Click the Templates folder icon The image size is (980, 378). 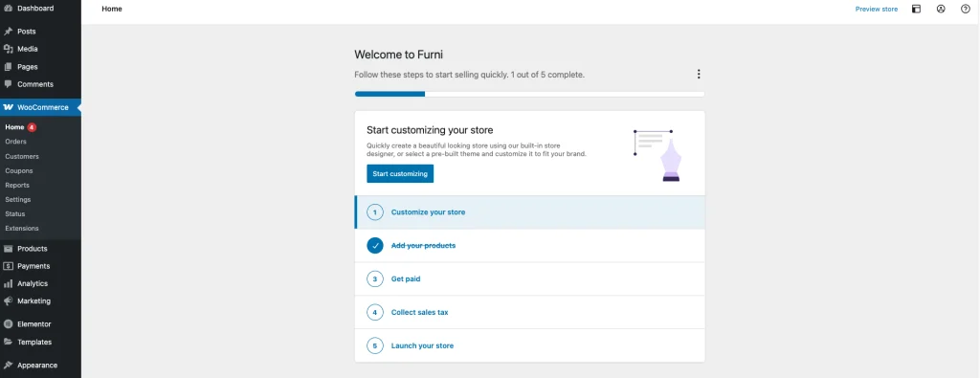[x=8, y=343]
